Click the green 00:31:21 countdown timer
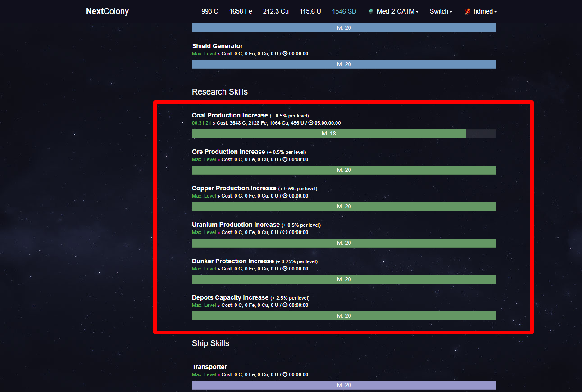Viewport: 582px width, 392px height. (201, 123)
